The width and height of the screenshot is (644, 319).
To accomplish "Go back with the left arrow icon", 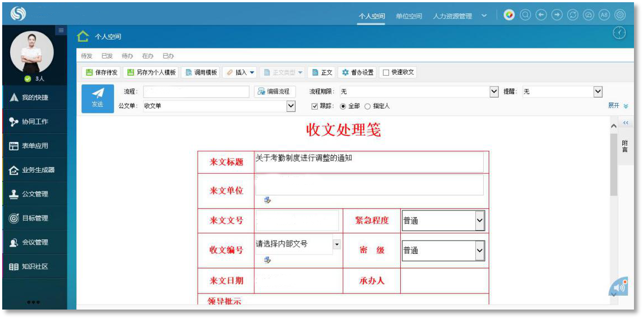I will (541, 15).
